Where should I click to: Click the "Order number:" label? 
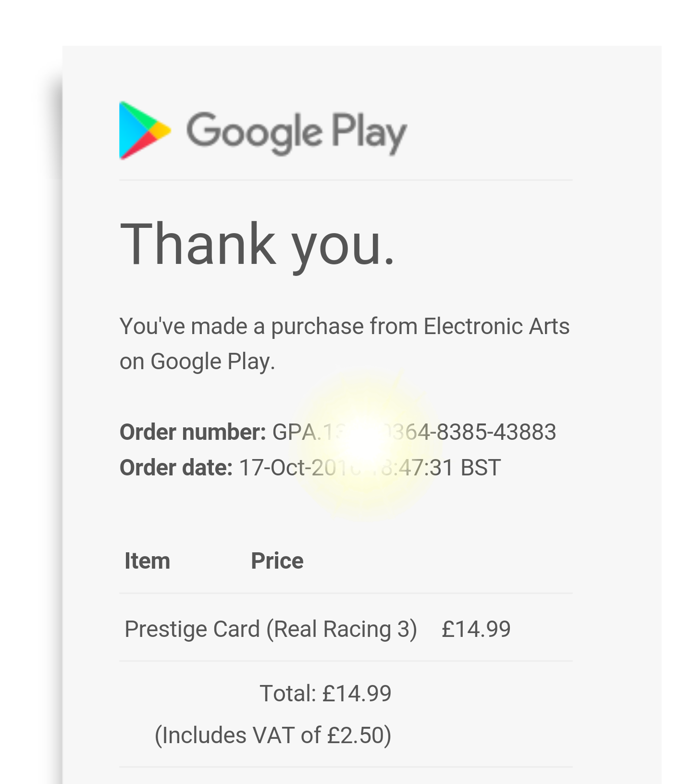coord(192,432)
